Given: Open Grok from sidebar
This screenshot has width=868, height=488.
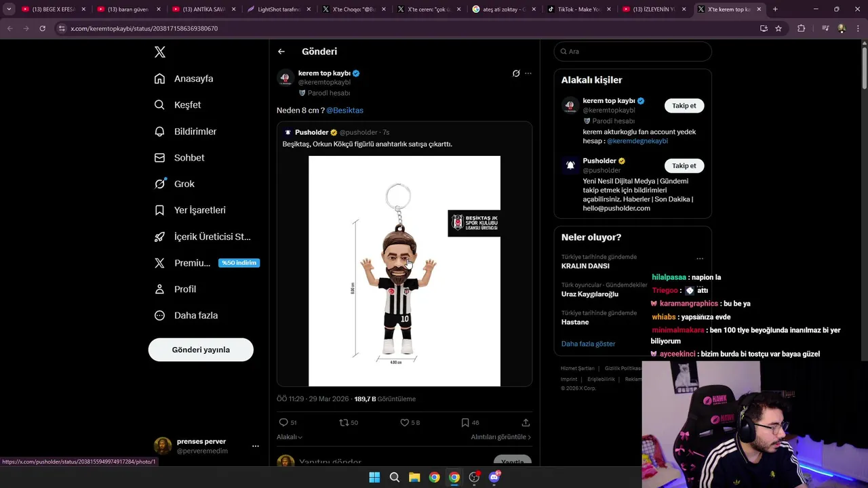Looking at the screenshot, I should pos(174,184).
